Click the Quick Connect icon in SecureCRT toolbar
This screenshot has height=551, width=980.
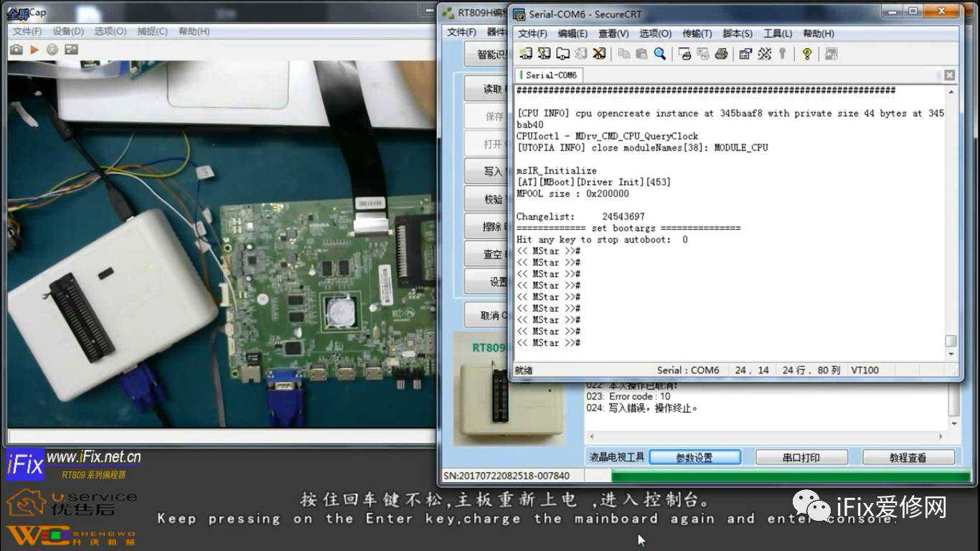(544, 54)
